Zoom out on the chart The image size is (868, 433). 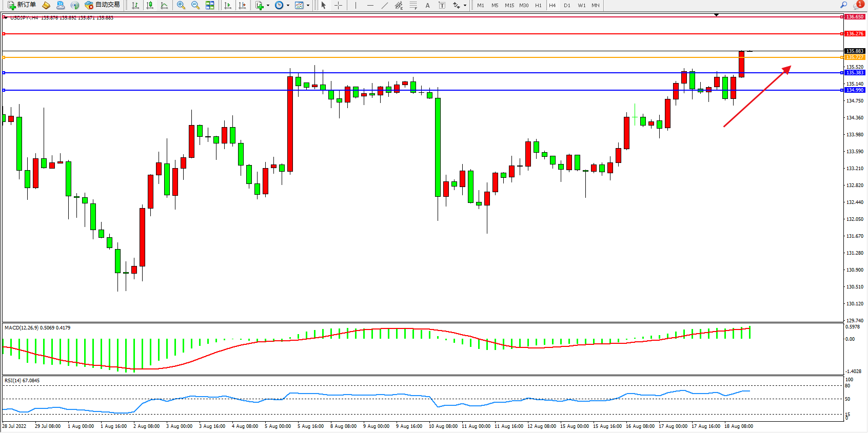pyautogui.click(x=195, y=5)
